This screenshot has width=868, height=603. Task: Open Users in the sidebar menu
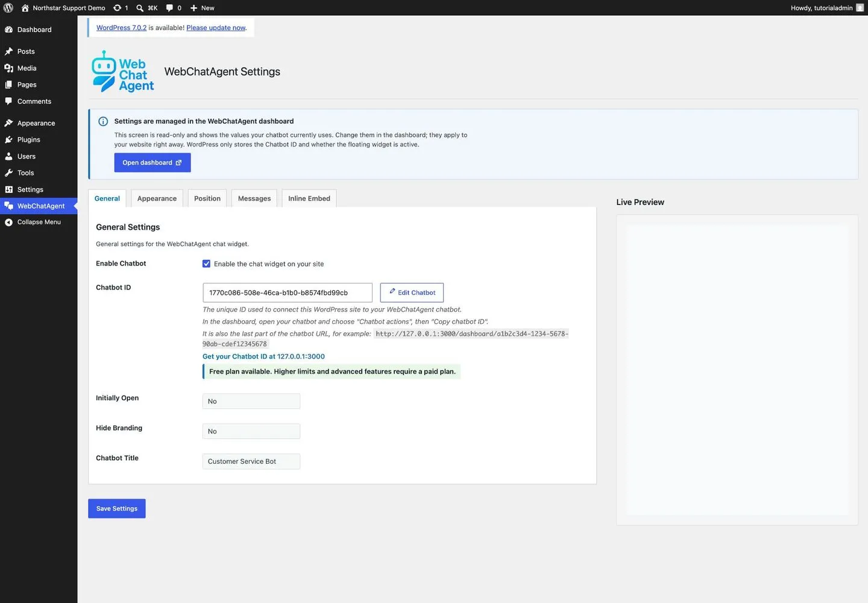point(39,156)
